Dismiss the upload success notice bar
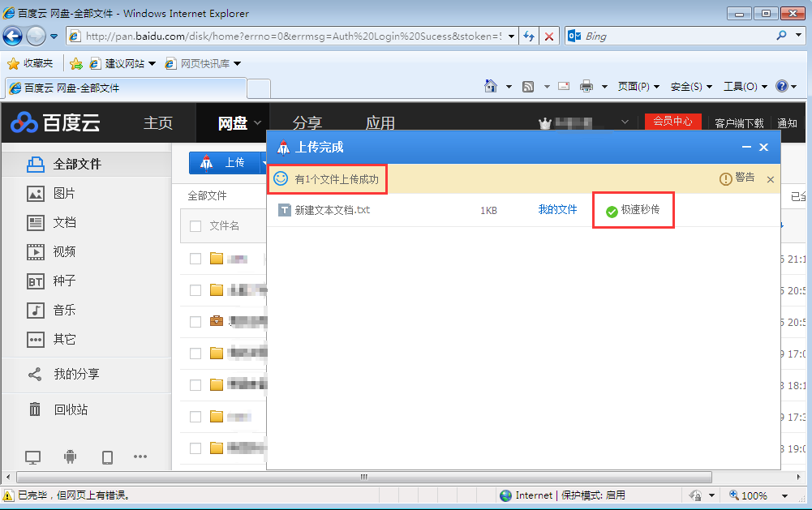The width and height of the screenshot is (812, 510). tap(771, 179)
